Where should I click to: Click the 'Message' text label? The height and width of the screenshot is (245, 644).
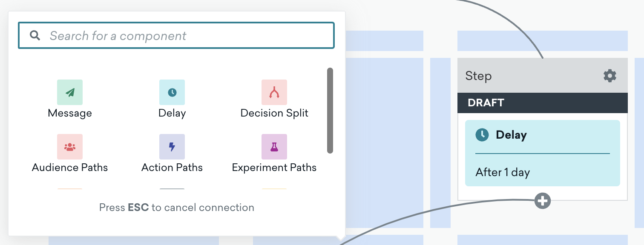(70, 113)
